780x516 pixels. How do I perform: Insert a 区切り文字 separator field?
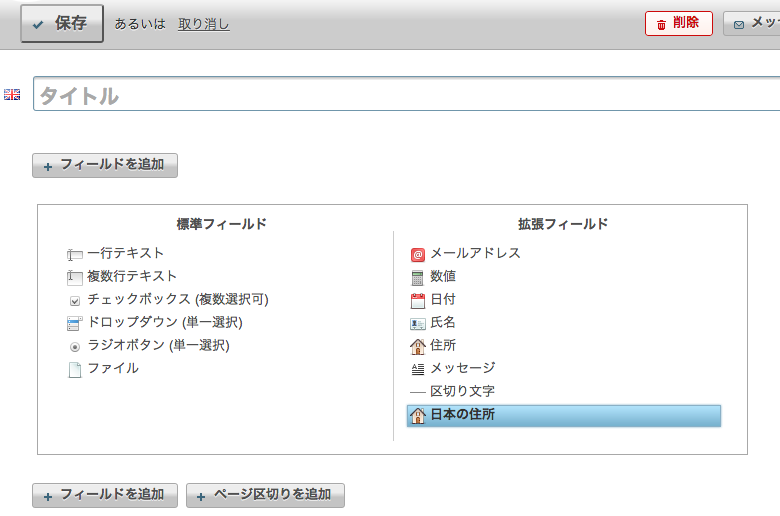[462, 391]
